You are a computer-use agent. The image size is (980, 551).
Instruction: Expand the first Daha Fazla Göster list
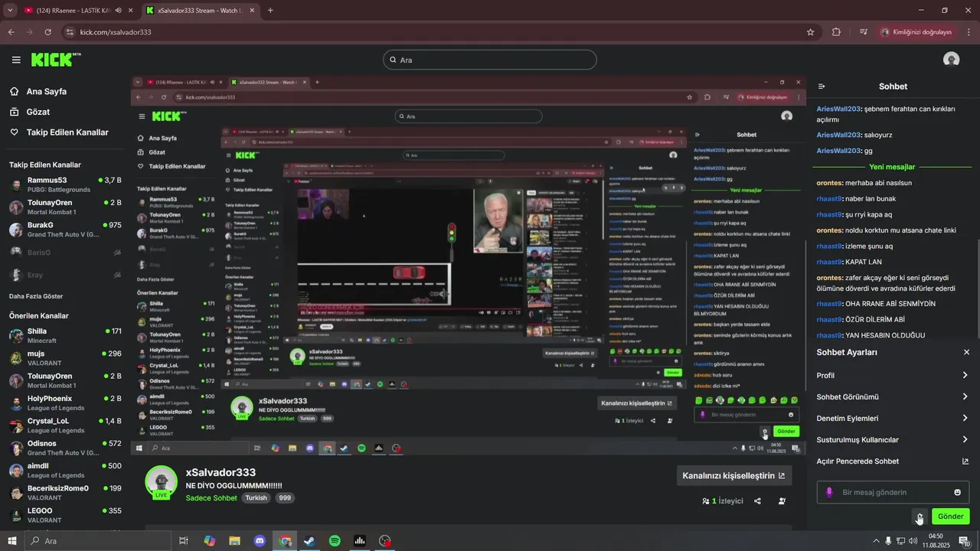[x=36, y=296]
